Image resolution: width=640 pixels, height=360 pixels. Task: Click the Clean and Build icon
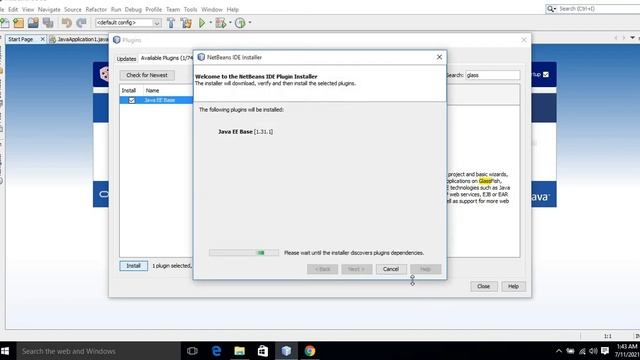tap(187, 23)
